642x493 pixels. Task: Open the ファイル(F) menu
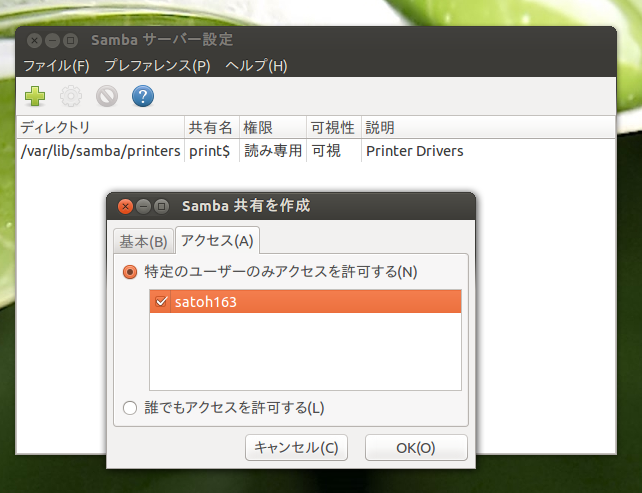point(57,66)
